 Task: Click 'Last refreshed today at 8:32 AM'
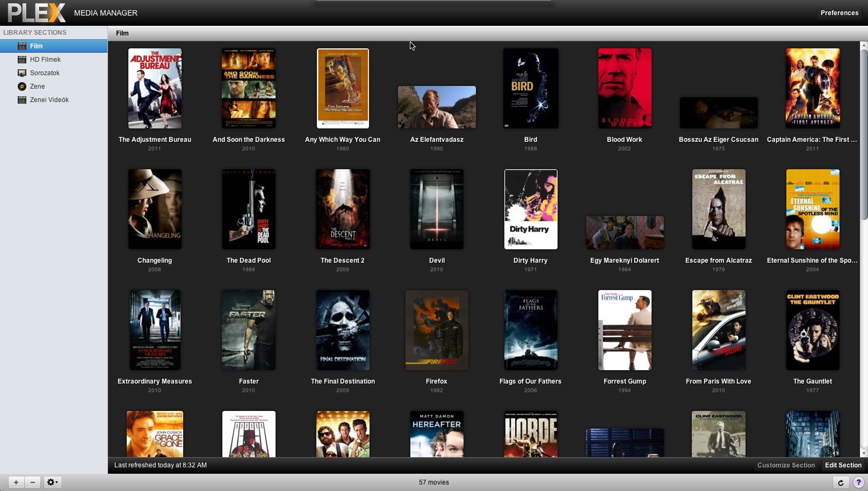pos(161,465)
